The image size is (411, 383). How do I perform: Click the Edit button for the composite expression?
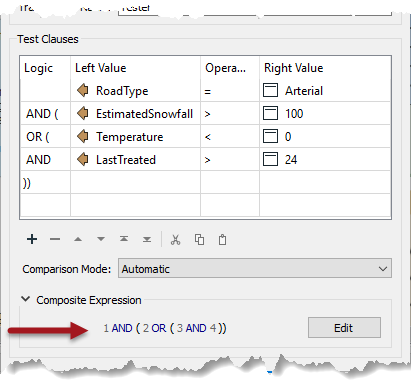344,328
